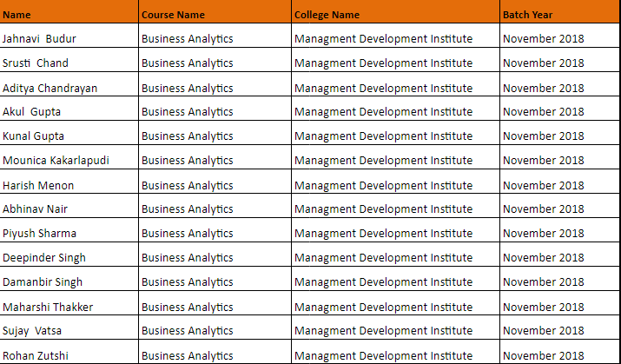Click the Name column header
Screen dimensions: 621x364
pyautogui.click(x=17, y=15)
